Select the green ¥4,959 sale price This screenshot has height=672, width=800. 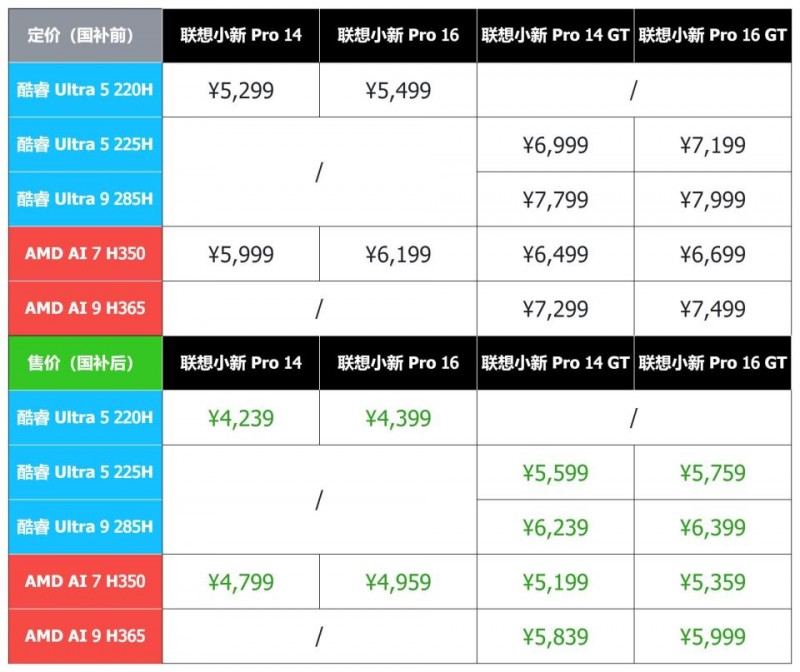click(x=398, y=581)
